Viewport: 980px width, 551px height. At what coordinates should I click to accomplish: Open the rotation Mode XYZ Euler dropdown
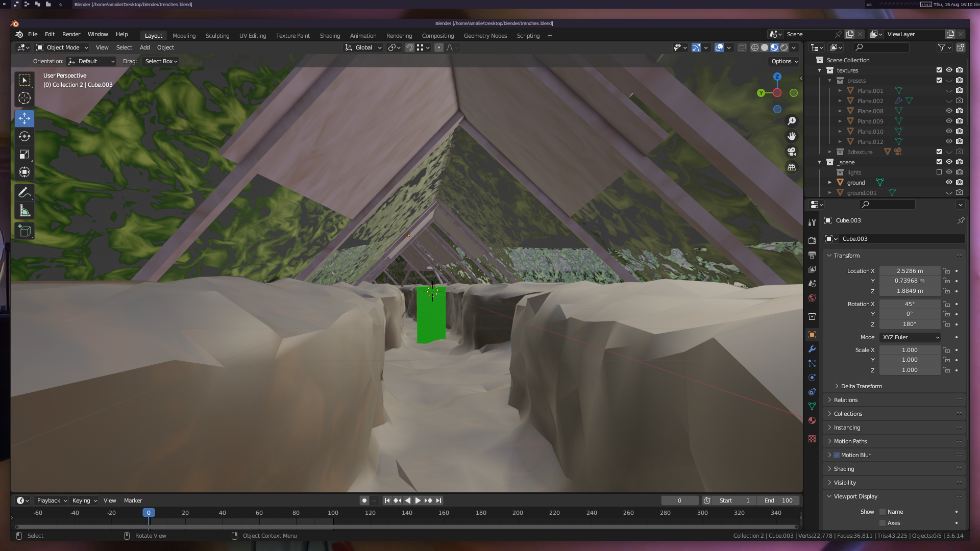point(910,337)
